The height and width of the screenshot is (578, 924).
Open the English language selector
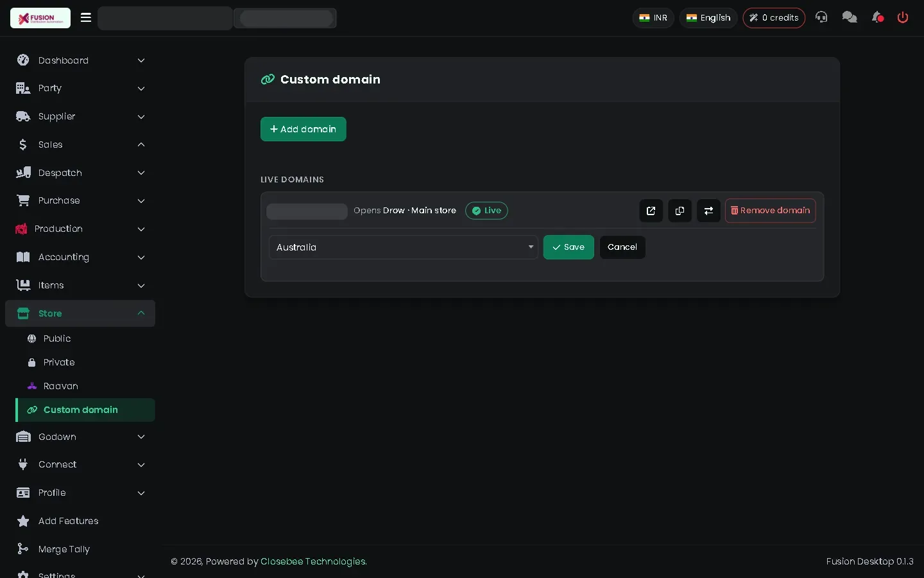pos(708,18)
